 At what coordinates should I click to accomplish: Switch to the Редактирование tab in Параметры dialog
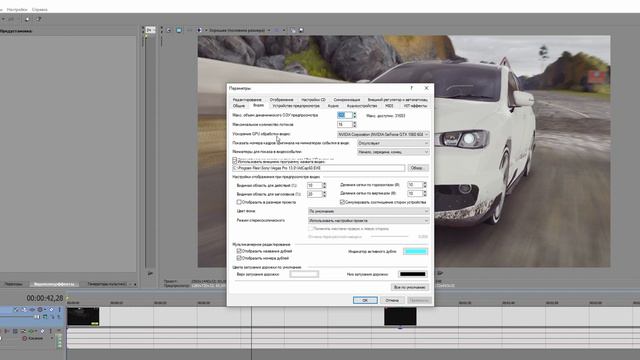pyautogui.click(x=247, y=100)
